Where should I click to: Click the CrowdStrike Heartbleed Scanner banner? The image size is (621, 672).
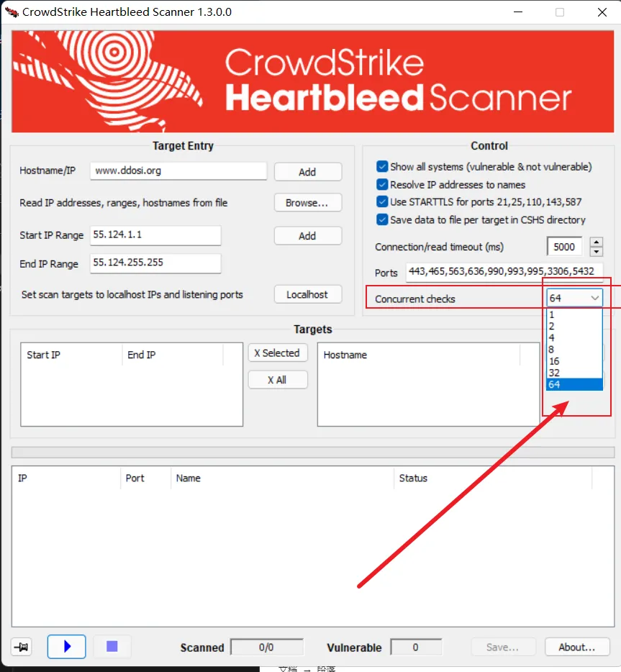[x=313, y=81]
